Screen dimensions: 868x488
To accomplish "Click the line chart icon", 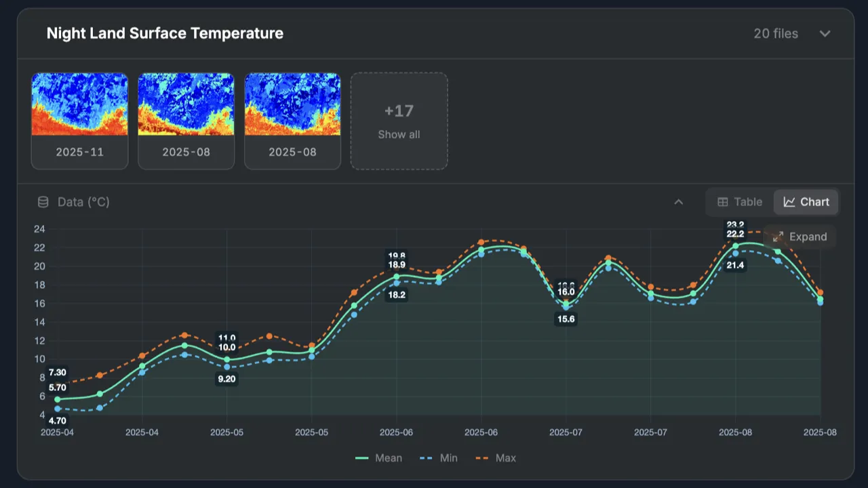I will (x=789, y=202).
